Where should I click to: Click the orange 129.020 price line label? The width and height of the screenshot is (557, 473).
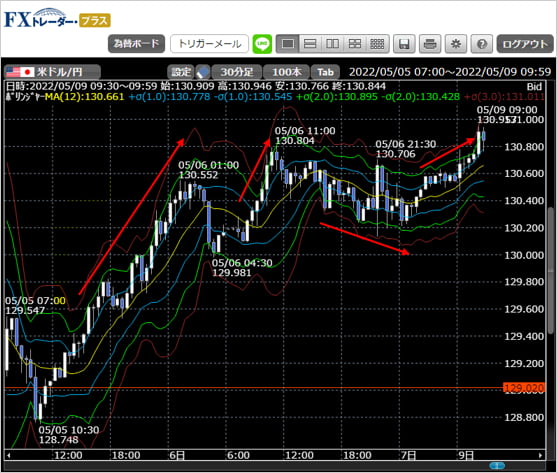pyautogui.click(x=524, y=388)
